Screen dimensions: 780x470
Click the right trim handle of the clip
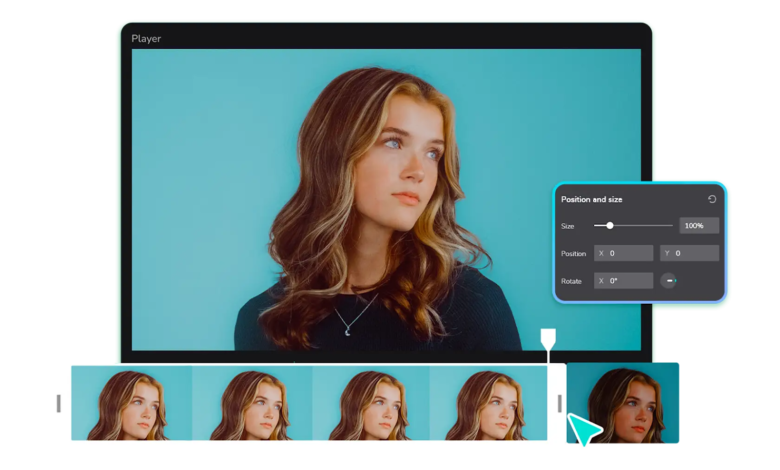[560, 403]
